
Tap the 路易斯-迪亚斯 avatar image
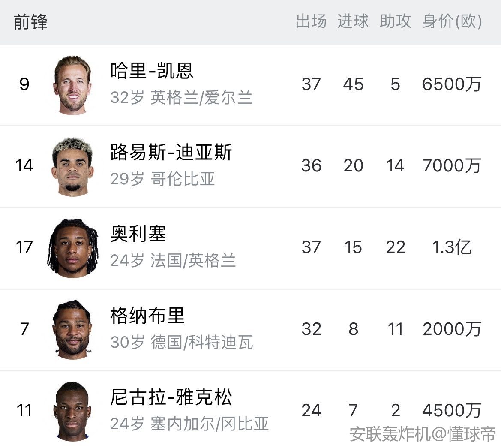(x=72, y=166)
